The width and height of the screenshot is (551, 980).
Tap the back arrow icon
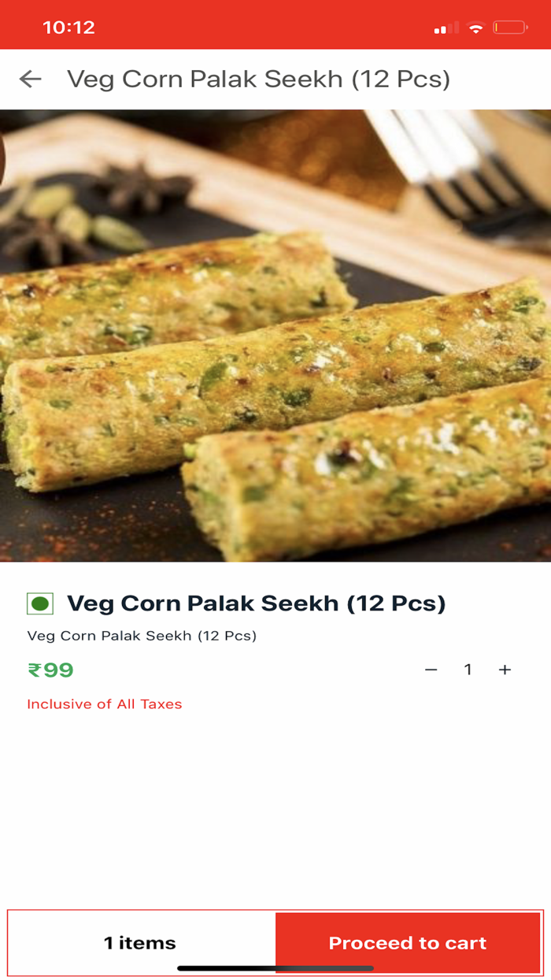[31, 79]
